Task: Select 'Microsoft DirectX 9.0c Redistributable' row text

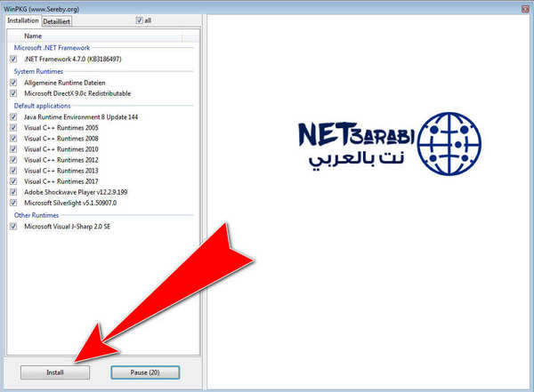Action: [x=77, y=93]
